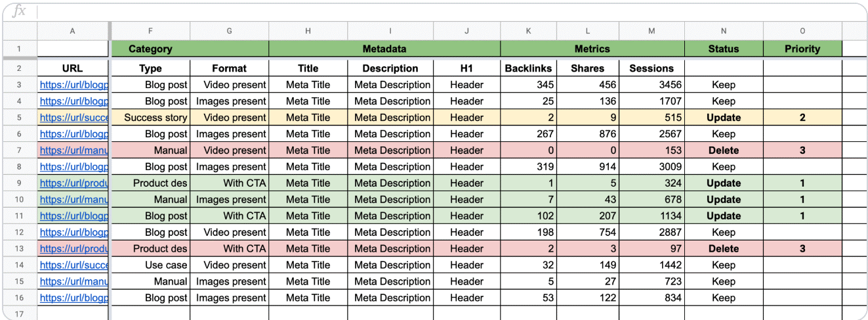Select the entire row 5 header
Screen dimensions: 868x320
[19, 118]
